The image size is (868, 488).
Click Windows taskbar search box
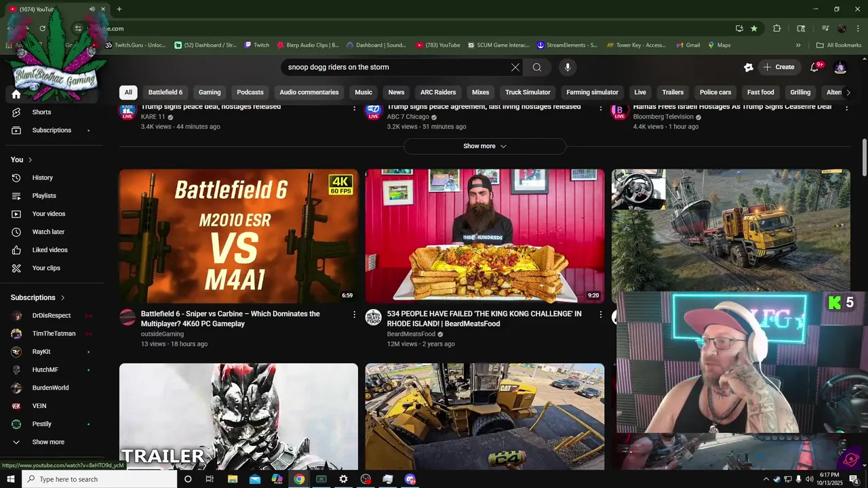tap(99, 479)
